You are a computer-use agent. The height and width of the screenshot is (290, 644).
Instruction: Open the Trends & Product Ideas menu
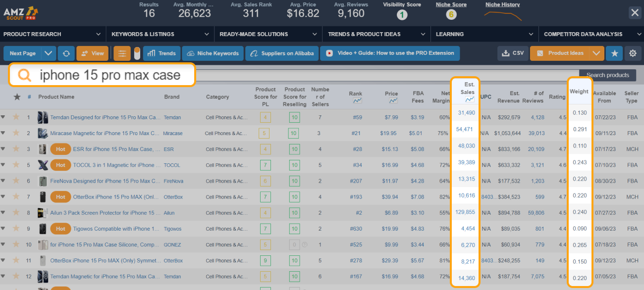(x=376, y=34)
